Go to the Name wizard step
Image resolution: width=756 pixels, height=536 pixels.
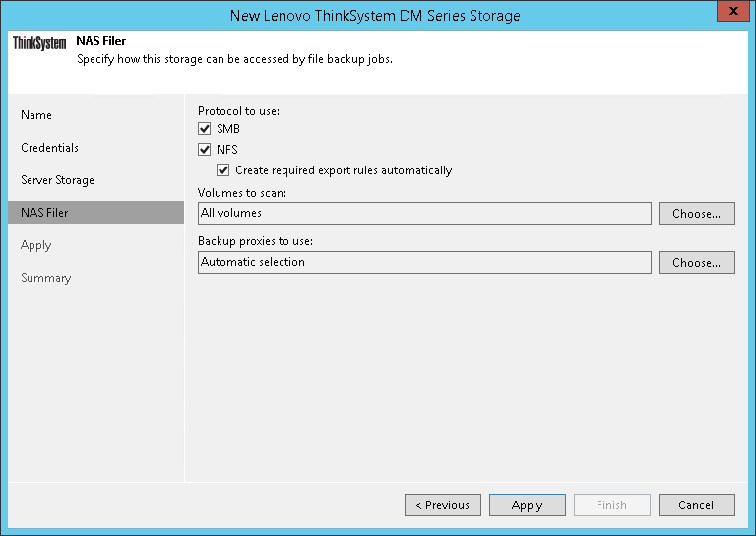[x=36, y=115]
